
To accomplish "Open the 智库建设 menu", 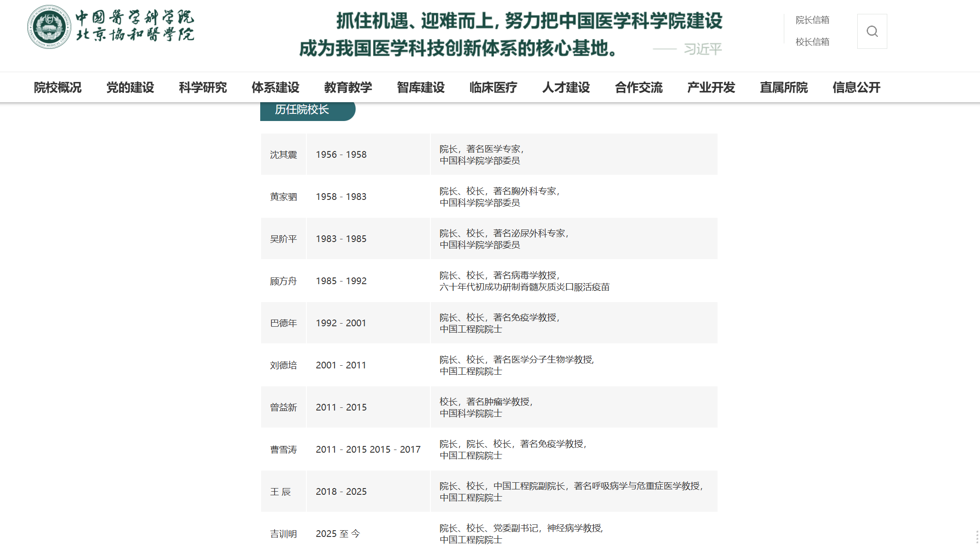I will point(421,87).
